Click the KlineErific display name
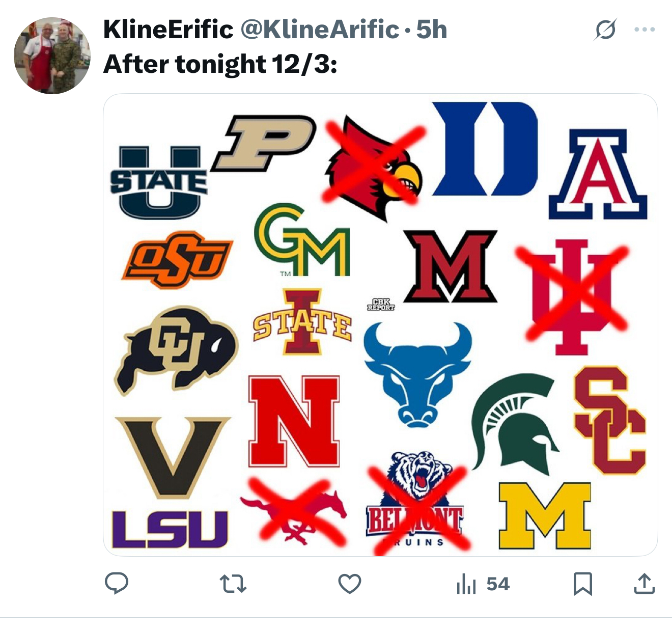Image resolution: width=672 pixels, height=631 pixels. (x=168, y=30)
